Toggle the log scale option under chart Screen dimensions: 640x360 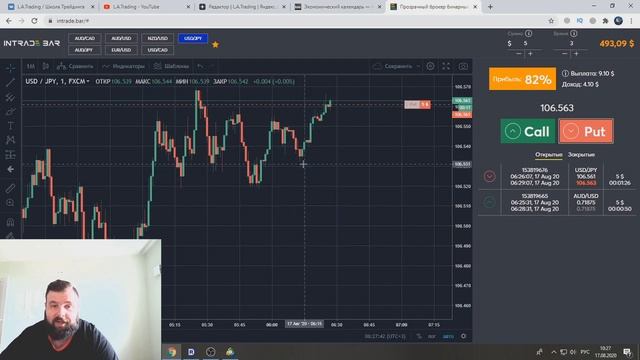pos(431,336)
